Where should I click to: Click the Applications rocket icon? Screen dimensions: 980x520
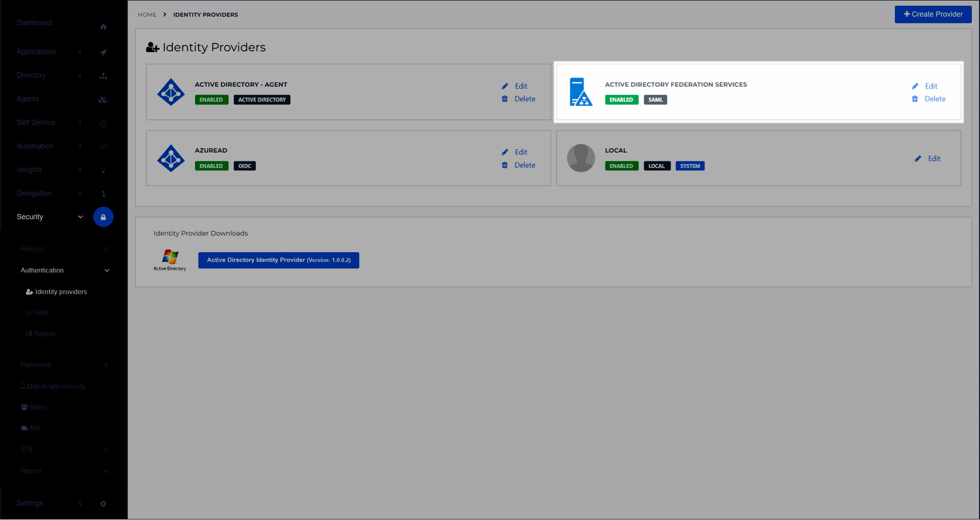point(103,52)
